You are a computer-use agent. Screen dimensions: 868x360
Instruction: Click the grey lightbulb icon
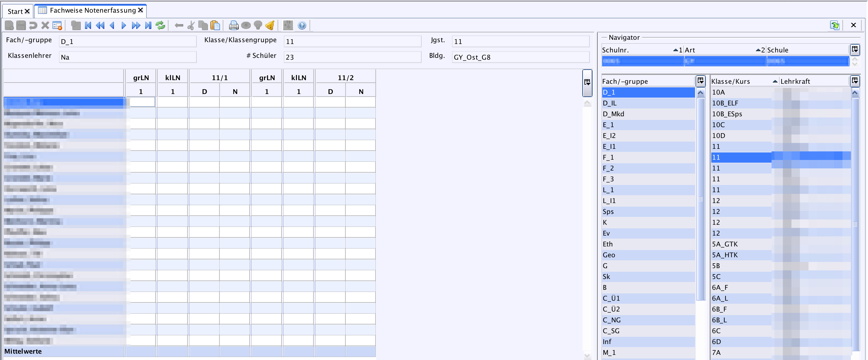pyautogui.click(x=258, y=25)
